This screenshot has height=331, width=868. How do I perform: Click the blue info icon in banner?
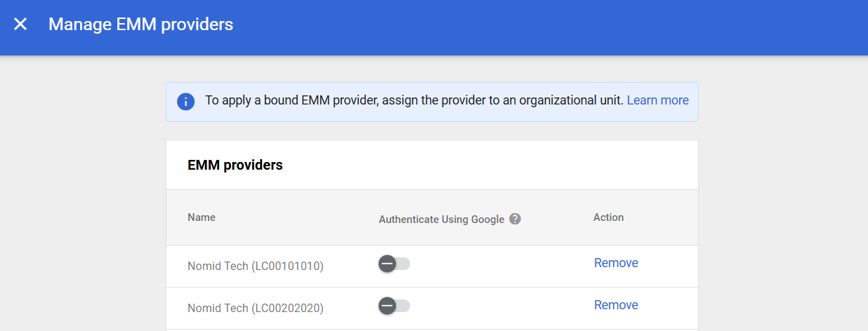185,101
